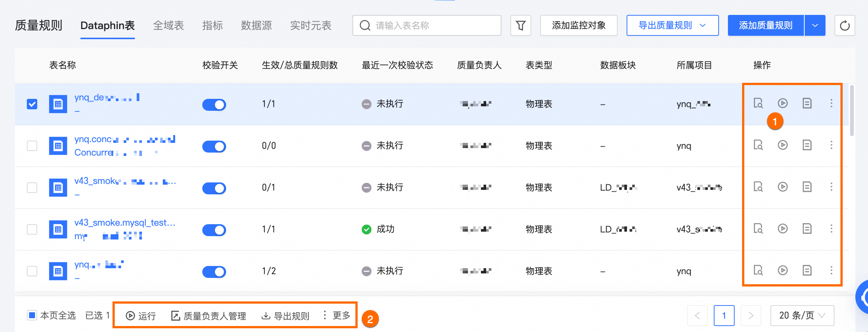Click the table name search field
868x332 pixels.
pyautogui.click(x=432, y=25)
